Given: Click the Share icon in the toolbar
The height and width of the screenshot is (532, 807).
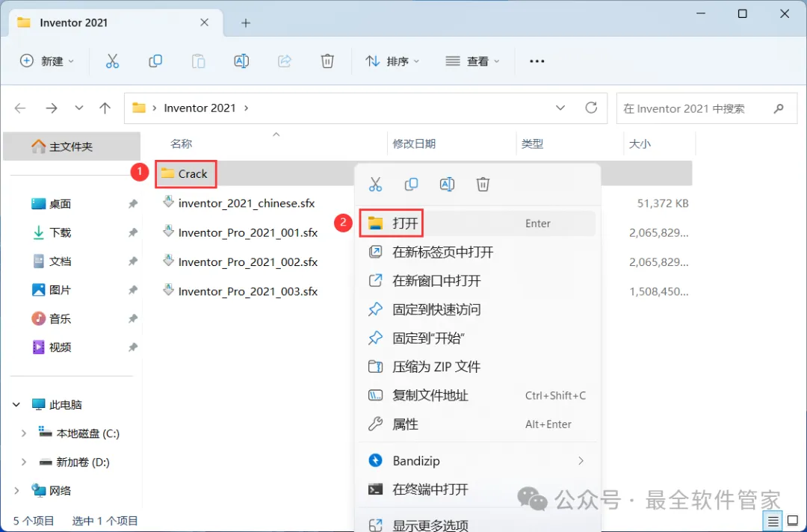Looking at the screenshot, I should click(285, 61).
